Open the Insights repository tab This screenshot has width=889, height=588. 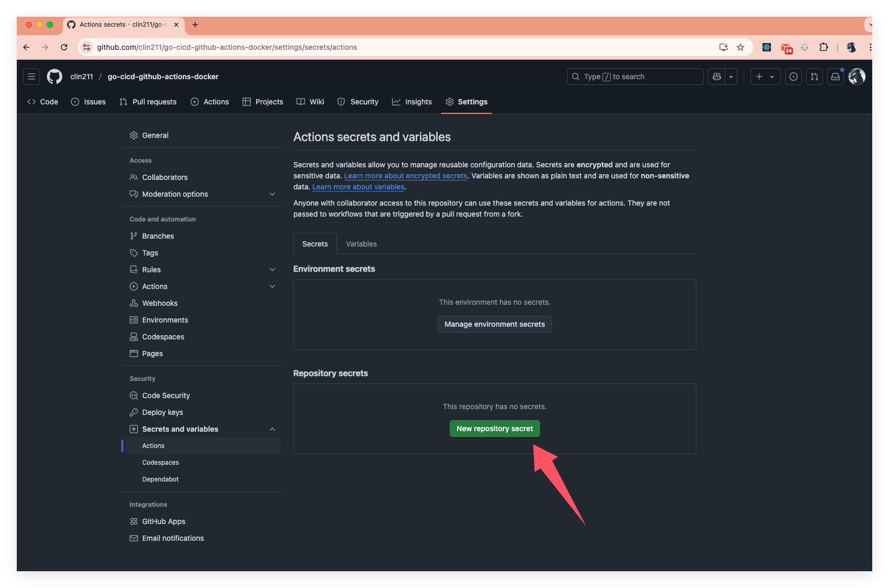coord(412,102)
